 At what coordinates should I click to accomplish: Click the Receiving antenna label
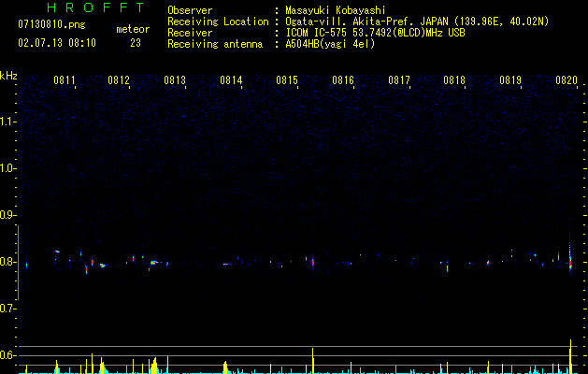[215, 44]
